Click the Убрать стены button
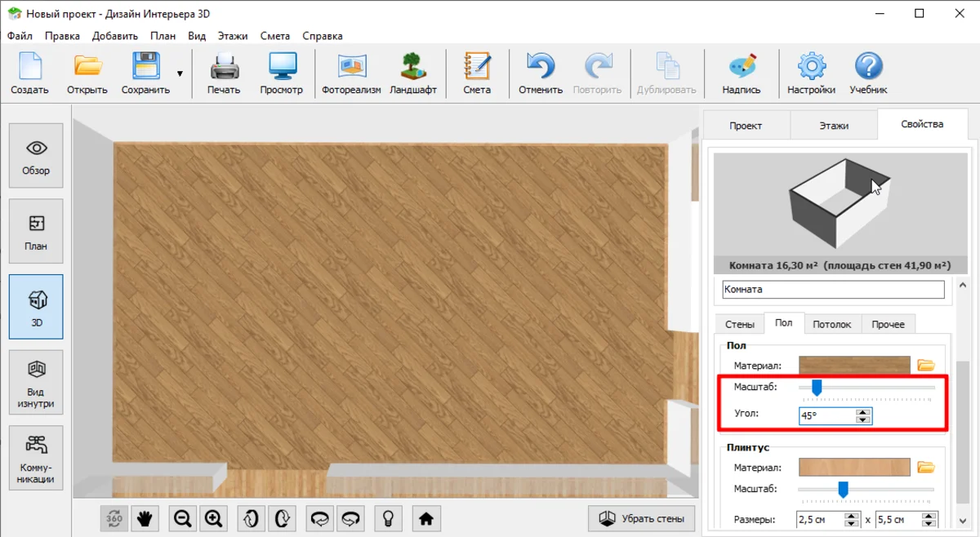 pyautogui.click(x=642, y=518)
